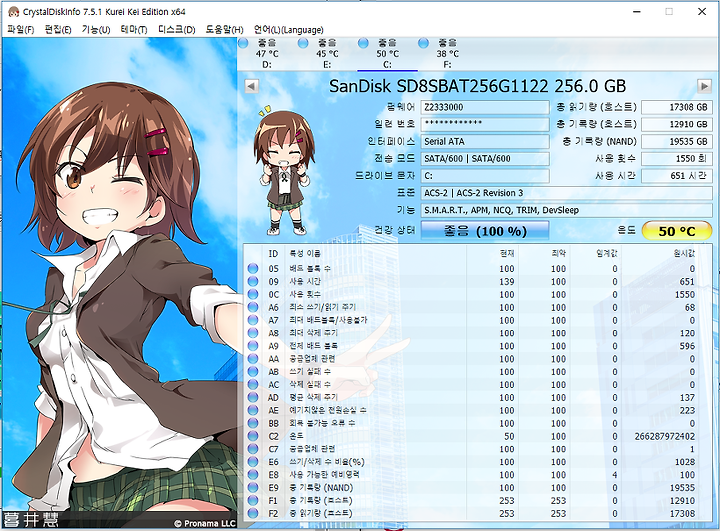Image resolution: width=720 pixels, height=531 pixels.
Task: Click the next disk arrow button
Action: click(704, 86)
